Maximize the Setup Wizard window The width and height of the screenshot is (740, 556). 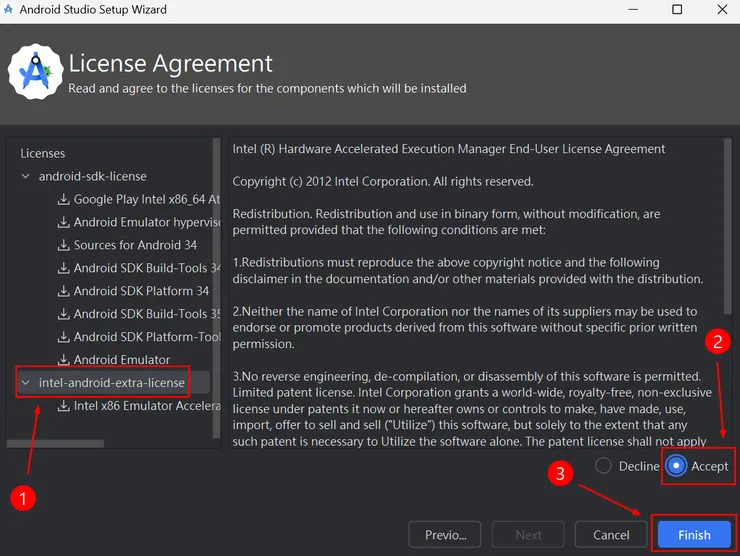coord(677,10)
